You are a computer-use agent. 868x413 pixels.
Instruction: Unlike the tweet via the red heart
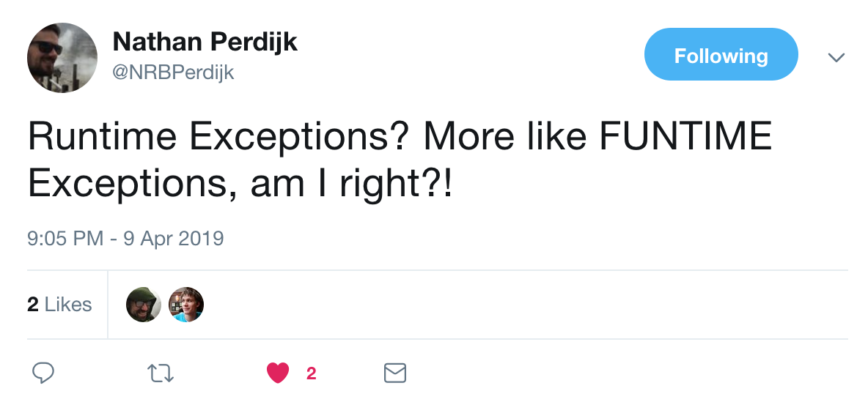pyautogui.click(x=278, y=373)
